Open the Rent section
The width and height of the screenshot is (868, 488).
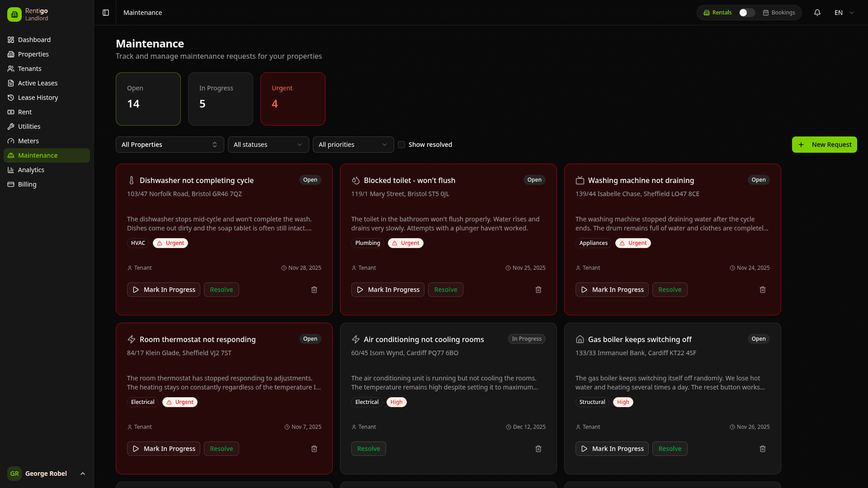point(25,112)
